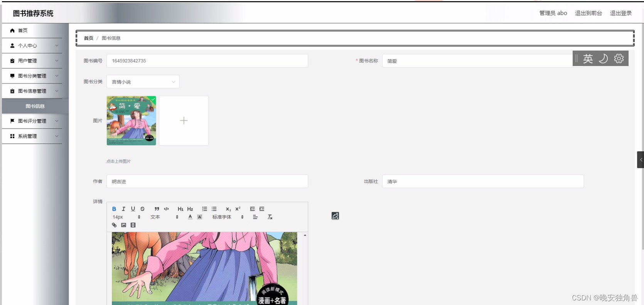This screenshot has height=305, width=644.
Task: Go to 首页 in the sidebar
Action: click(x=32, y=30)
